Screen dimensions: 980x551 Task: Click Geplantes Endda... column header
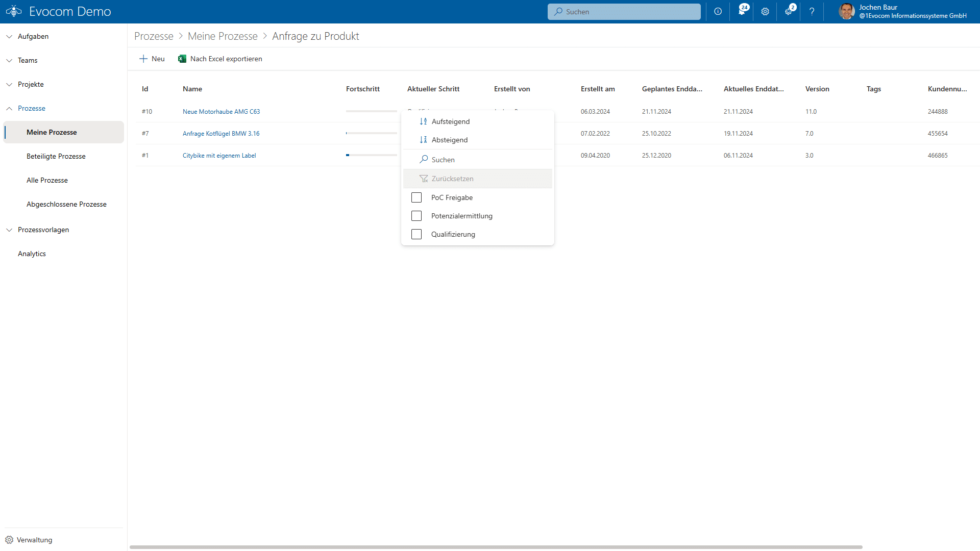(x=672, y=89)
